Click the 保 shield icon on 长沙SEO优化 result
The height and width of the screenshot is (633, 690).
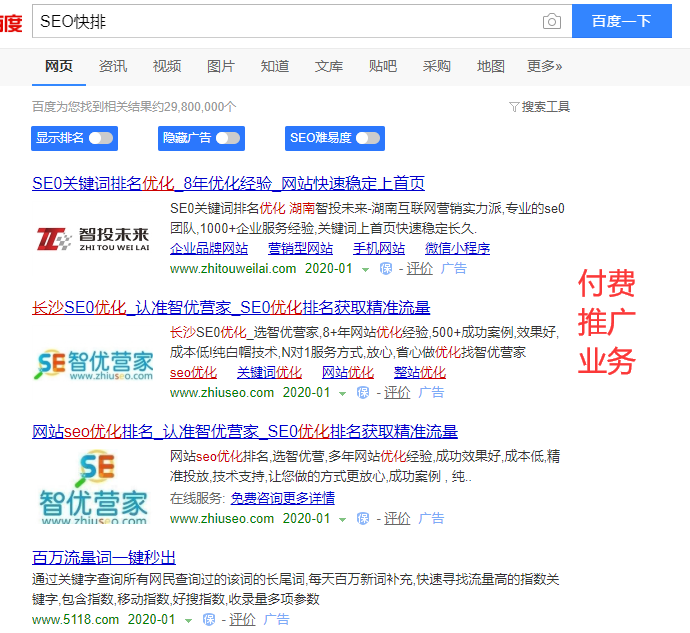pos(363,392)
